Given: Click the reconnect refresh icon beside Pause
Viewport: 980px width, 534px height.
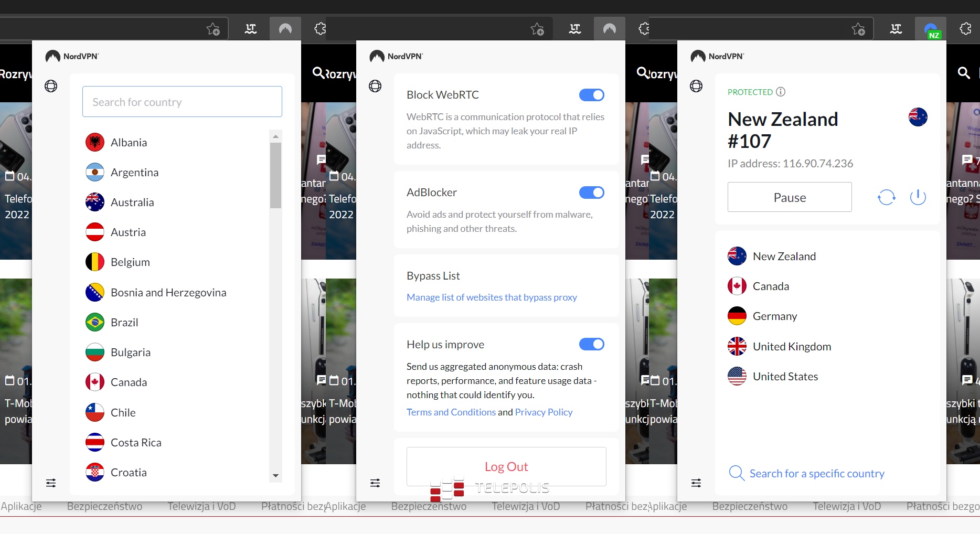Looking at the screenshot, I should 886,197.
